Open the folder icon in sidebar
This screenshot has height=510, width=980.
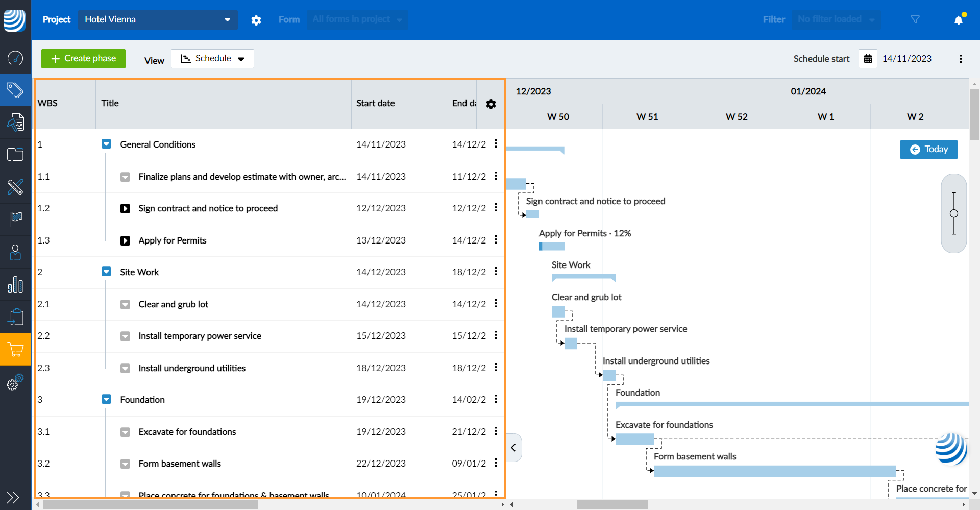[x=15, y=155]
